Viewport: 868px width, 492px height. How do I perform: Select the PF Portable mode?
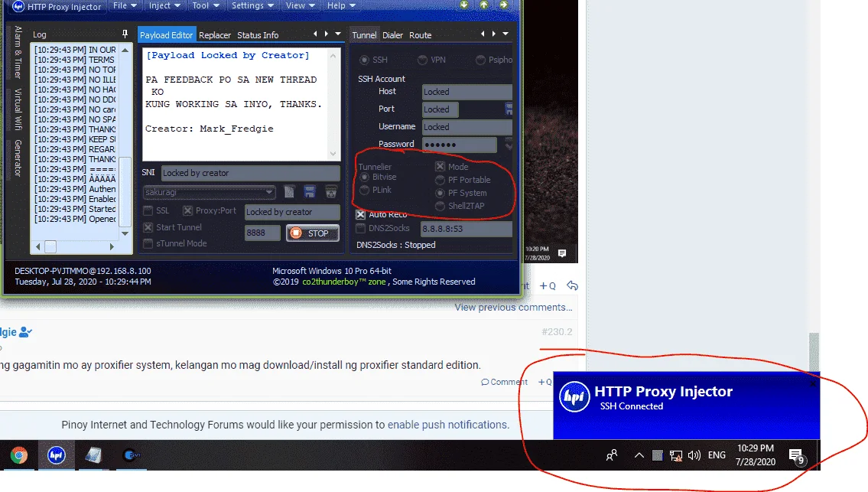pos(440,180)
